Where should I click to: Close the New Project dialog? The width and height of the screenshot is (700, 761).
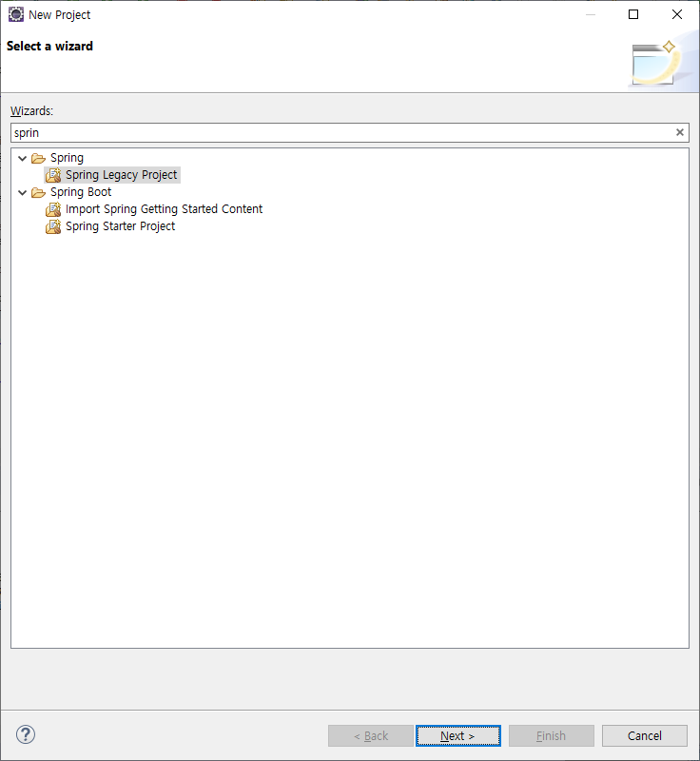coord(677,14)
